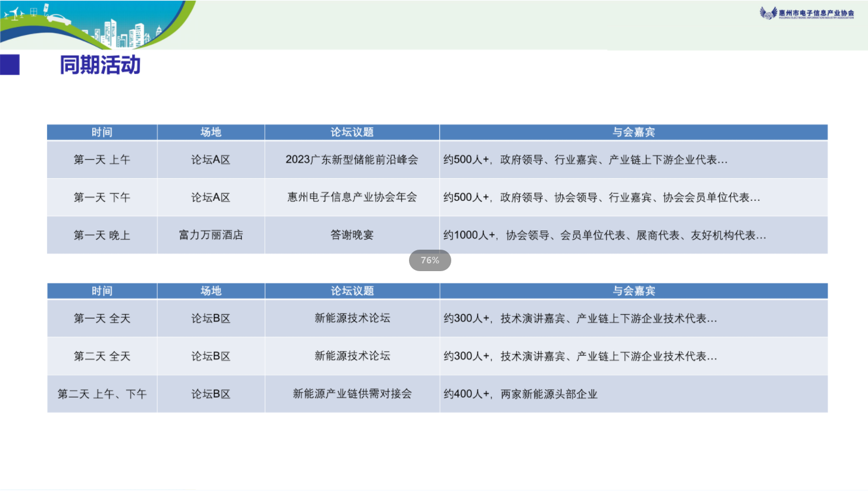Expand the 论坛议题 column header

[x=352, y=132]
